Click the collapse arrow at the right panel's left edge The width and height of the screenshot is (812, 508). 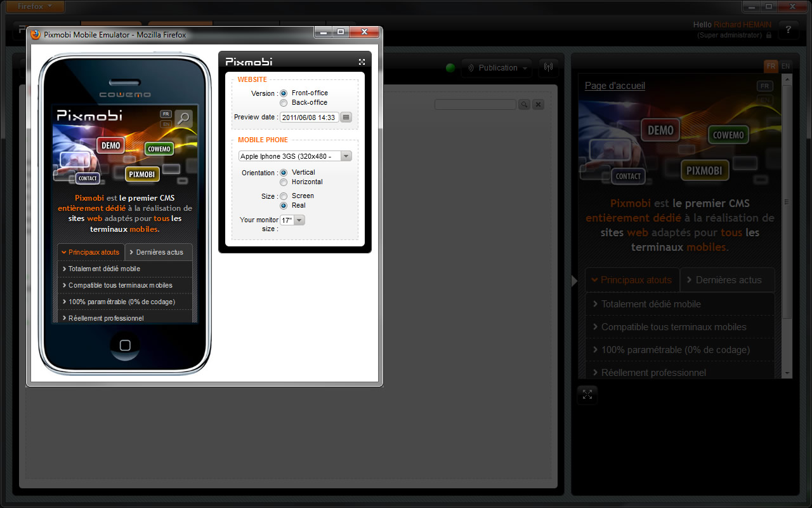pyautogui.click(x=575, y=281)
